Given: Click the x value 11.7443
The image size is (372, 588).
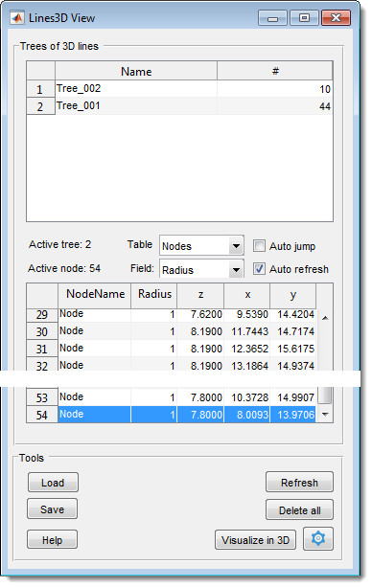Looking at the screenshot, I should tap(250, 331).
